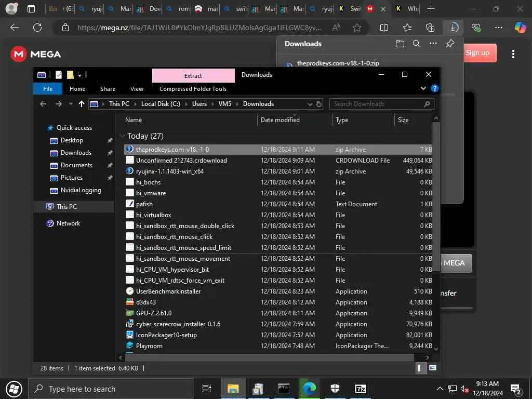Image resolution: width=532 pixels, height=399 pixels.
Task: Select the ryujinx-1.1.1403-win_x64 file
Action: 278,171
